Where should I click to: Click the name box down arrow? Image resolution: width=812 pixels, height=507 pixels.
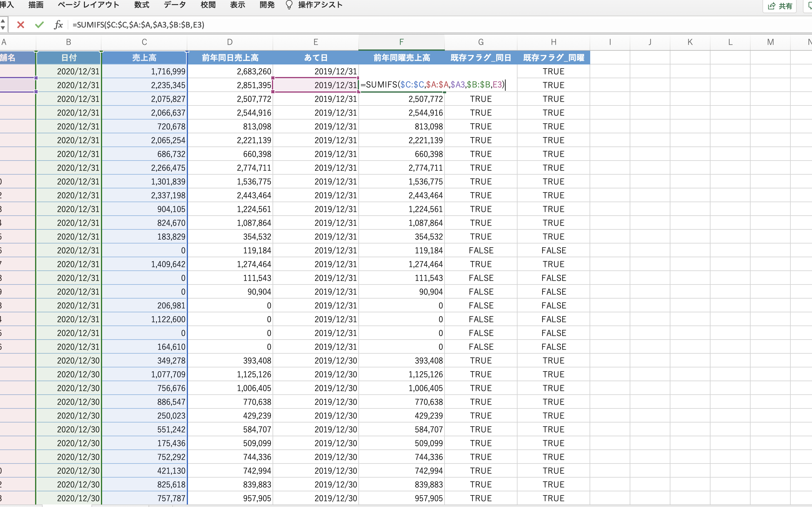tap(3, 28)
